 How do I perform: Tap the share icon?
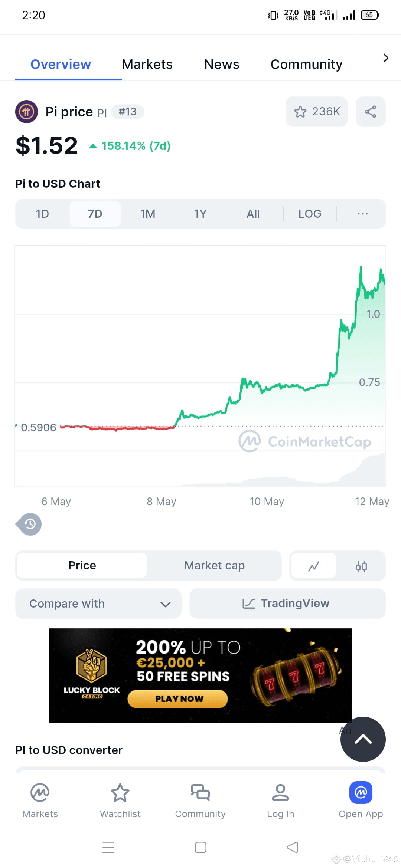[x=371, y=112]
